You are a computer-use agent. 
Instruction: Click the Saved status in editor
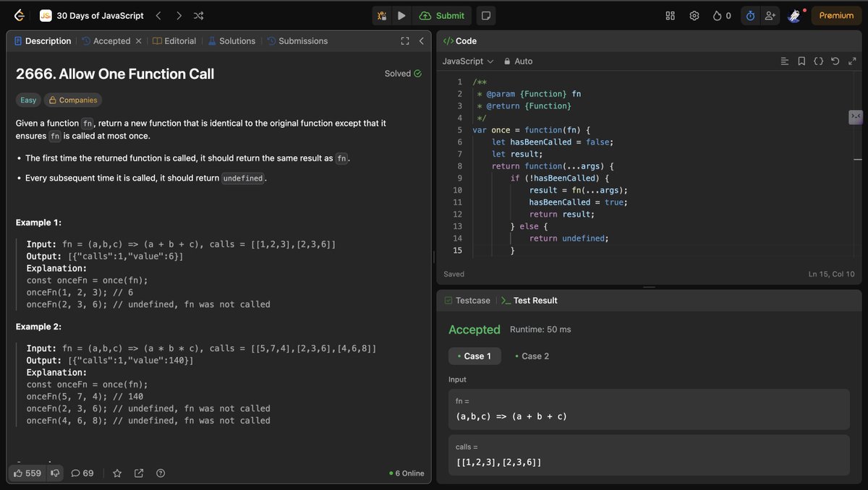(x=454, y=274)
